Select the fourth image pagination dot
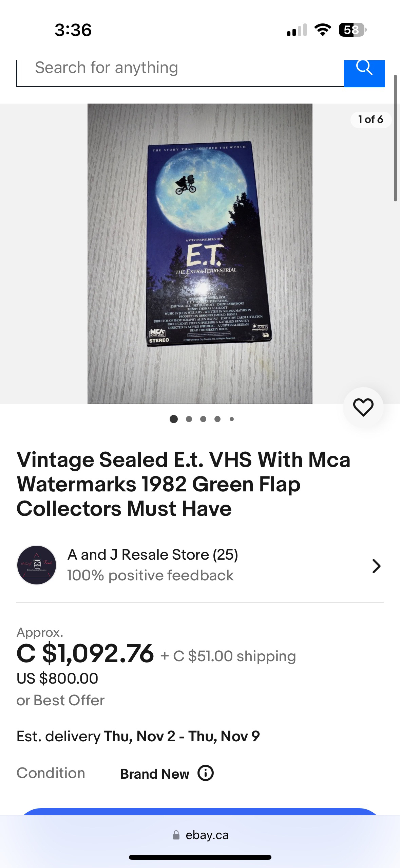This screenshot has width=400, height=868. coord(217,419)
